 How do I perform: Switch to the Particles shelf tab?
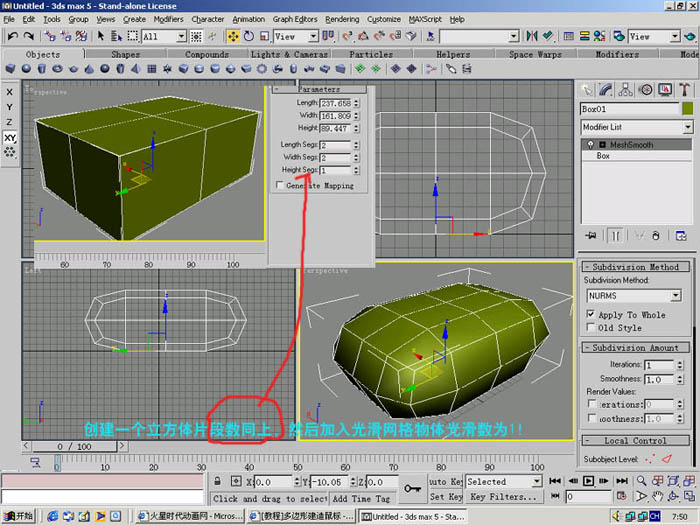click(x=371, y=54)
